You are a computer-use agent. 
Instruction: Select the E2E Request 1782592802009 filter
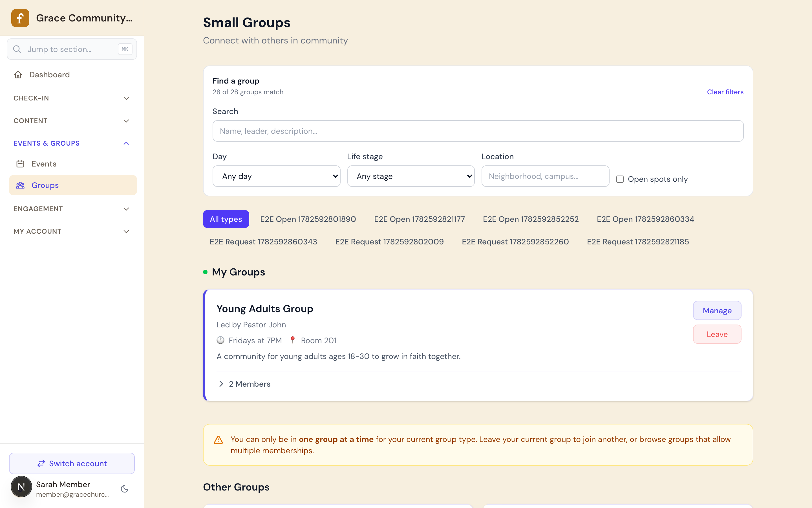point(390,242)
